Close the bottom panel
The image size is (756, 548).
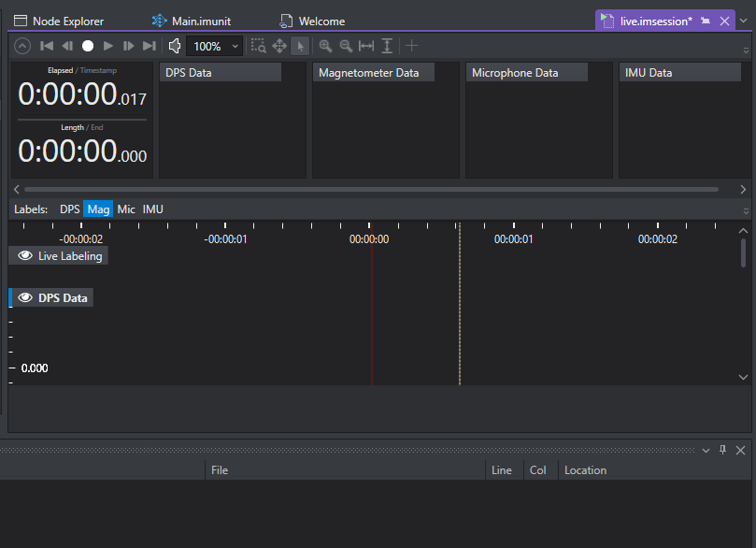coord(740,450)
